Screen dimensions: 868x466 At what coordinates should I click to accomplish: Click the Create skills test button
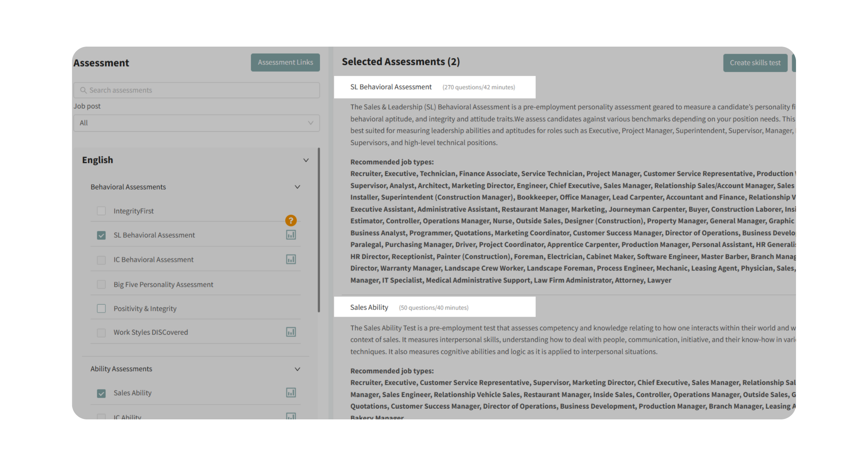coord(755,63)
